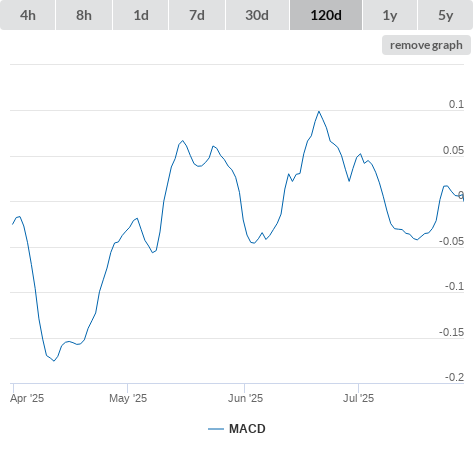Click the blue MACD legend line marker
Screen dimensions: 474x455
point(216,429)
